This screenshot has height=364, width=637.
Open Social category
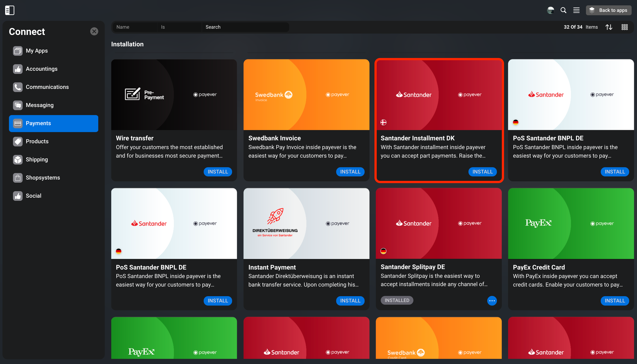53,196
